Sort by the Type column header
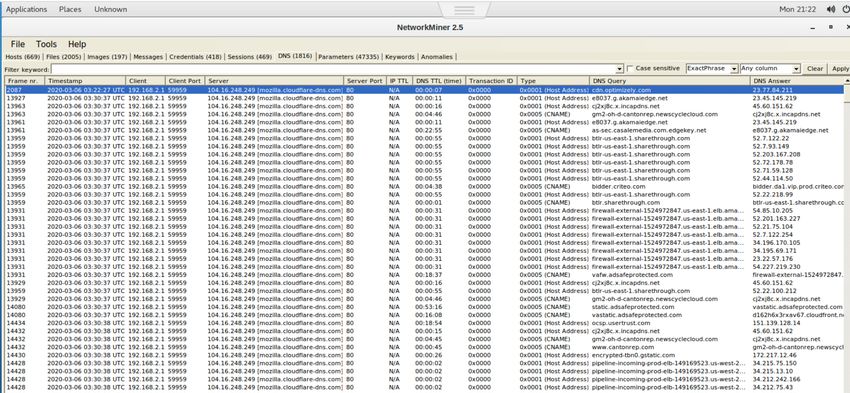Viewport: 850px width, 393px height. point(553,81)
